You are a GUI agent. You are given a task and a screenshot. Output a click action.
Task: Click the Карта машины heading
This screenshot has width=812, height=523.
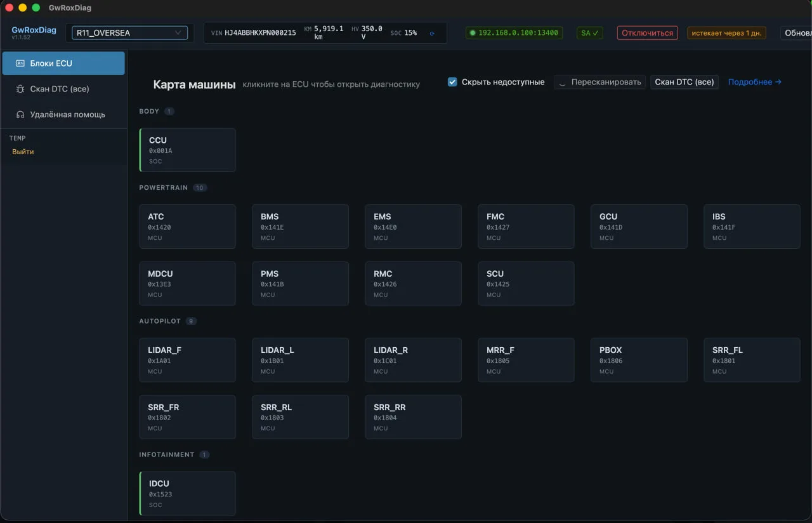[195, 84]
